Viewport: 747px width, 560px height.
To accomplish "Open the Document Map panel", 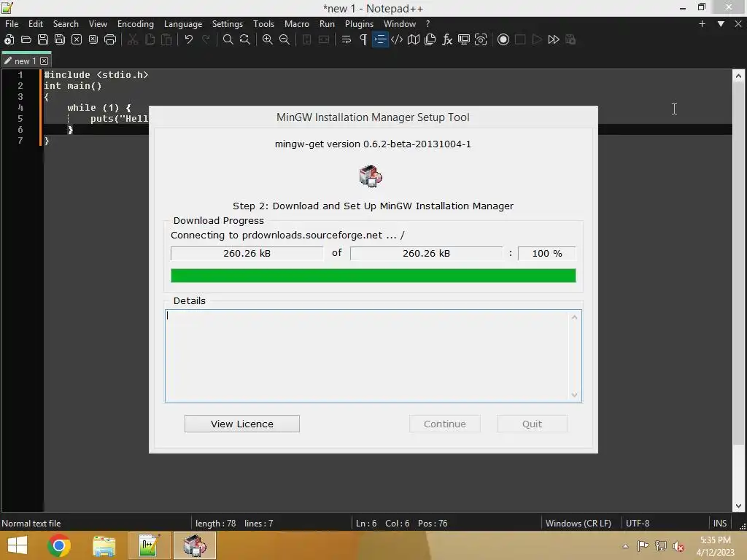I will click(x=414, y=39).
